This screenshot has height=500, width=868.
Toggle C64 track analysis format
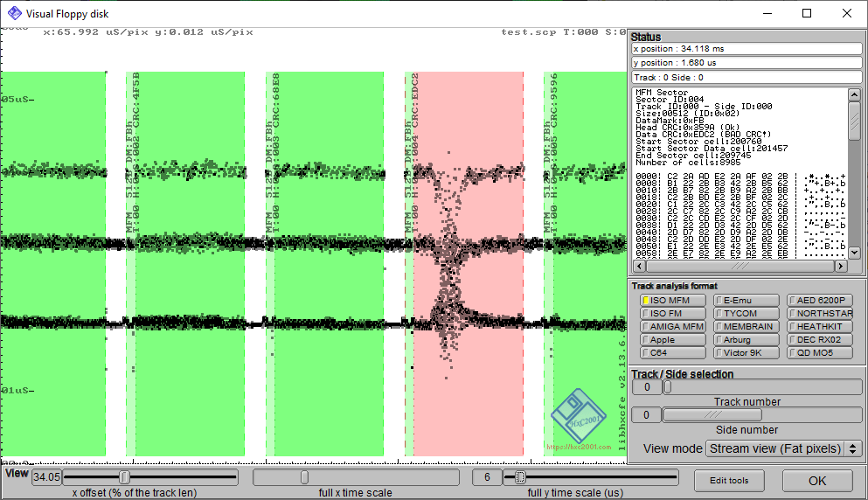click(672, 353)
